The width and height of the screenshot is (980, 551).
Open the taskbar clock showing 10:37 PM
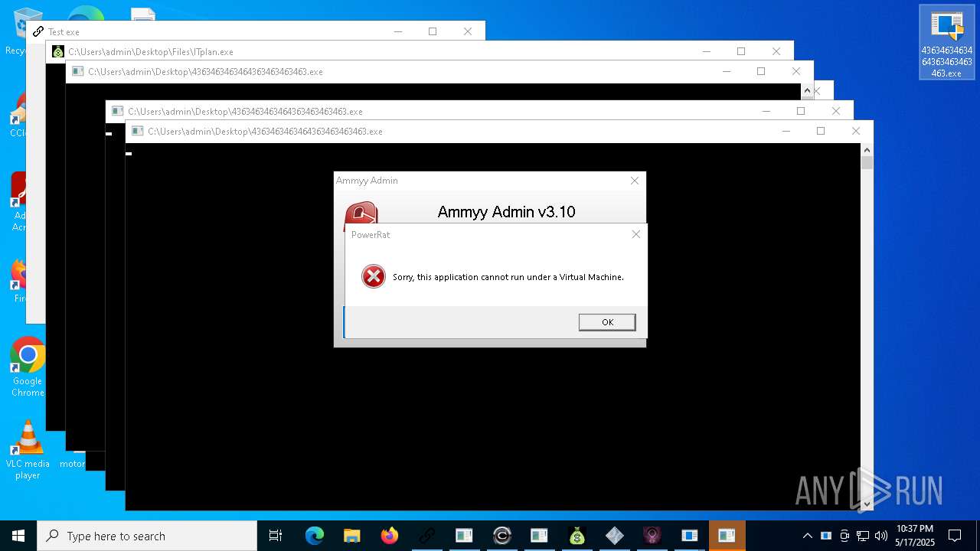915,536
